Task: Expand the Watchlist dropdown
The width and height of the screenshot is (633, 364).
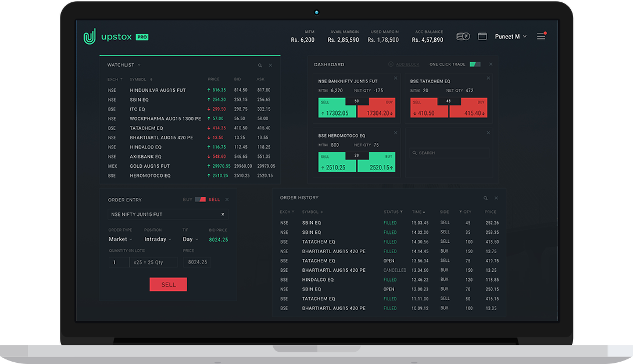Action: 140,65
